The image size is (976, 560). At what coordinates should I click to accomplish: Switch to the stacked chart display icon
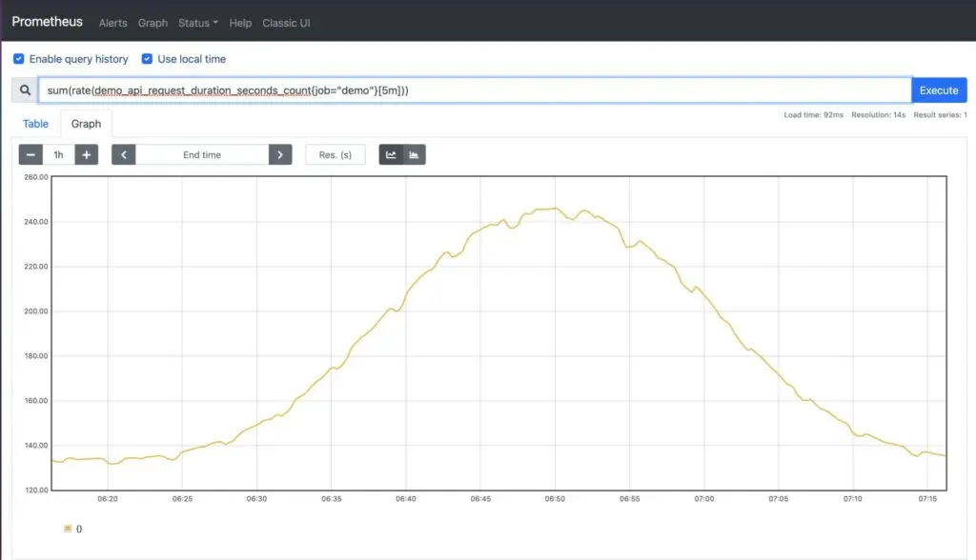tap(414, 155)
